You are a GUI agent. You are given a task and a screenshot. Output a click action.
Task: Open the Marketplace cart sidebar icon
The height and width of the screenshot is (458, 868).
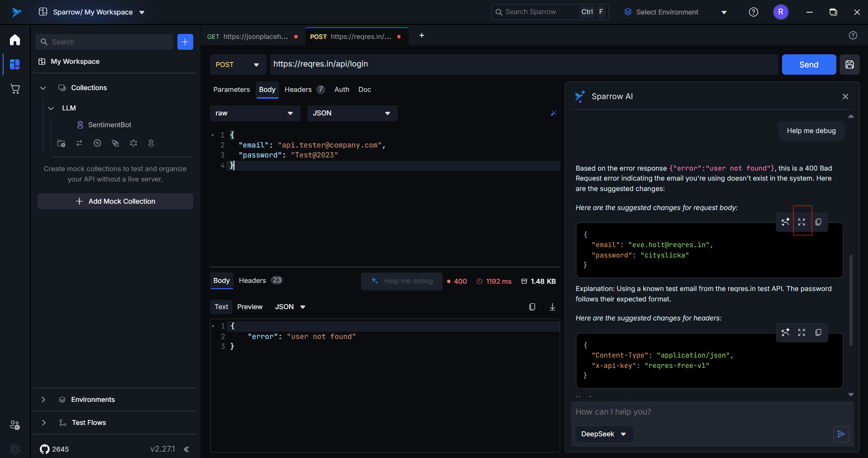tap(15, 89)
